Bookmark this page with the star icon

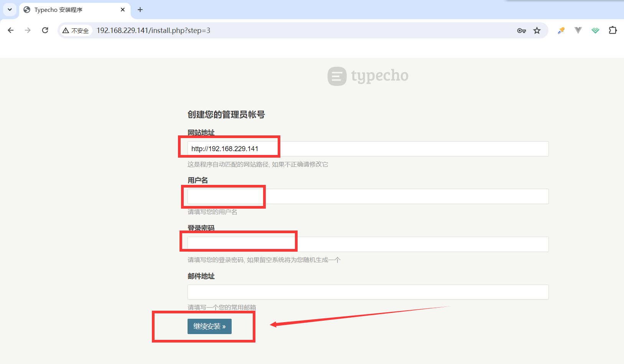click(537, 31)
